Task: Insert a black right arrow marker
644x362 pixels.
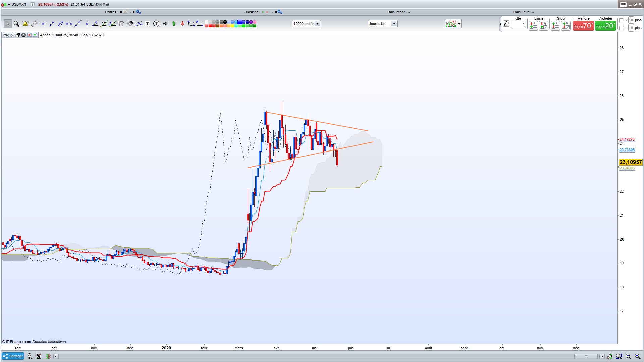Action: coord(165,24)
